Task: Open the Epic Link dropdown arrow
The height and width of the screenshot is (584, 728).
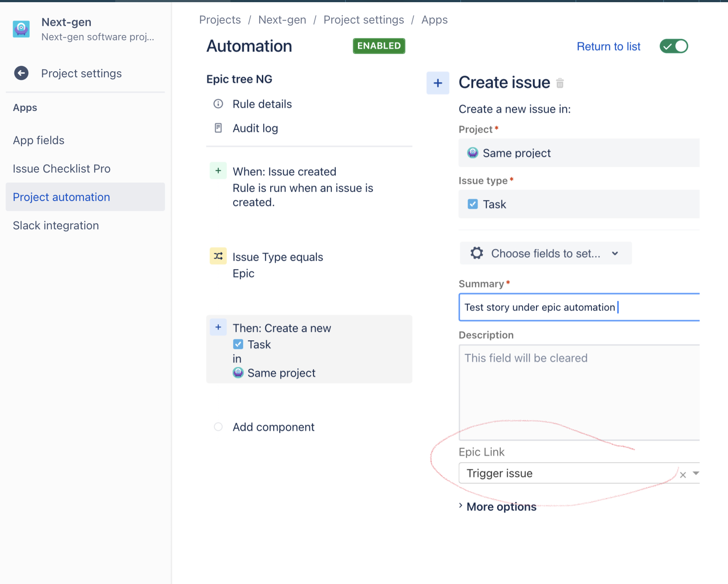Action: coord(696,473)
